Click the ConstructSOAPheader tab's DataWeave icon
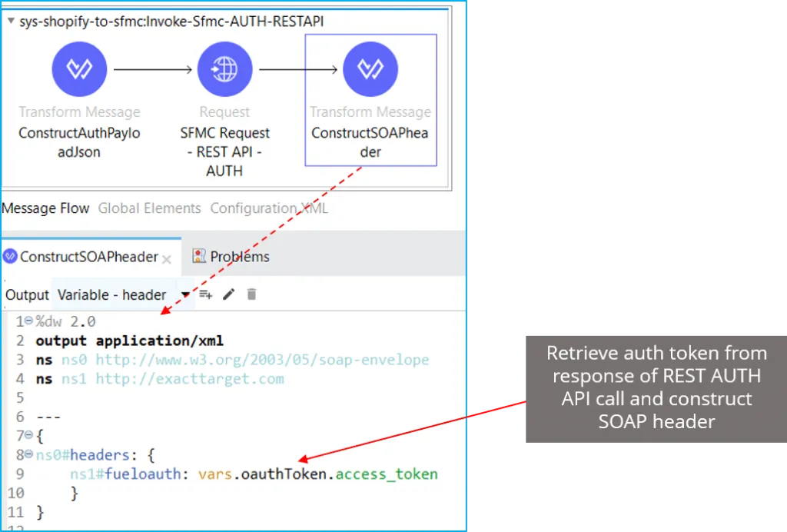Screen dimensions: 787x532 [x=10, y=257]
